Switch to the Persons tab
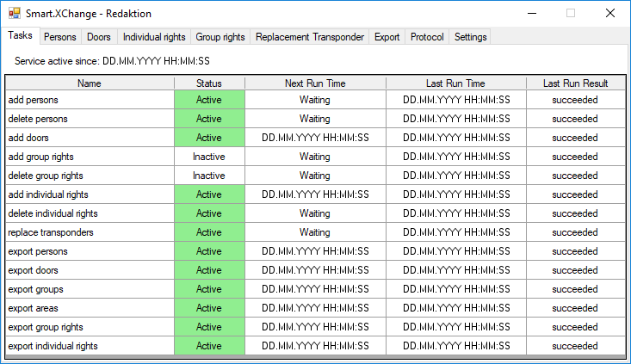The width and height of the screenshot is (631, 364). 60,37
